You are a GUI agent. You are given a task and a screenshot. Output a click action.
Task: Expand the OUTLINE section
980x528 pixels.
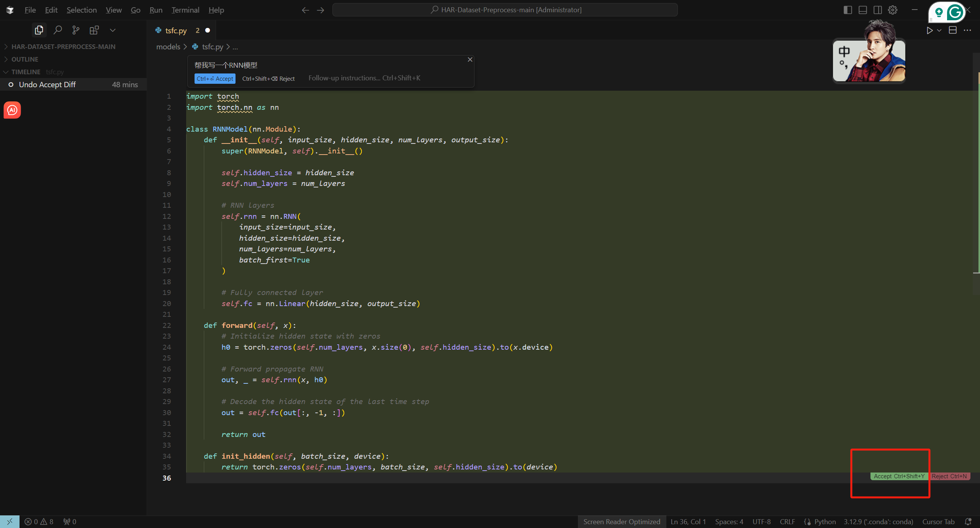pos(25,59)
